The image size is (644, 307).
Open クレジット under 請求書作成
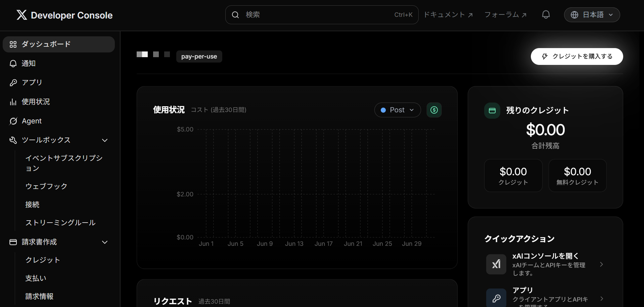43,260
